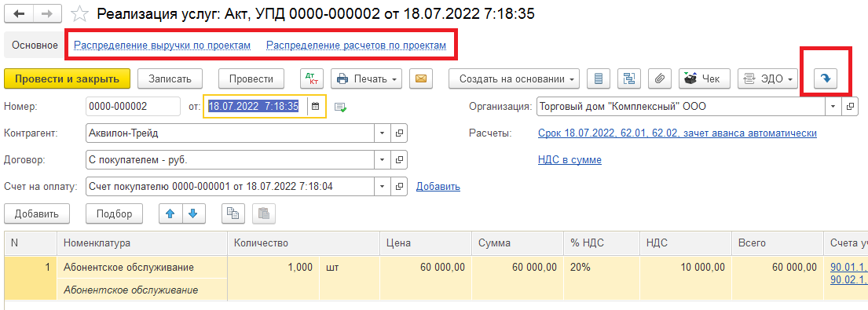This screenshot has width=868, height=310.
Task: Open accounting accounts link 90.01.1
Action: pos(848,268)
